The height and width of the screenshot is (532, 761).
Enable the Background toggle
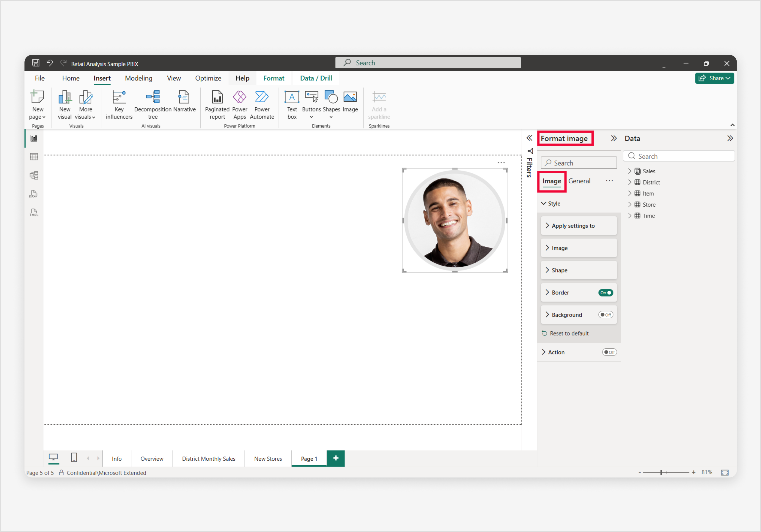click(605, 315)
